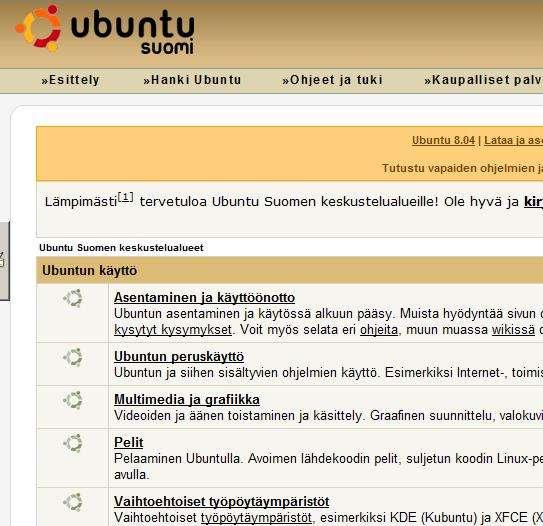Open the Asentaminen ja käyttöönotto forum
Viewport: 543px width, 526px height.
click(204, 297)
